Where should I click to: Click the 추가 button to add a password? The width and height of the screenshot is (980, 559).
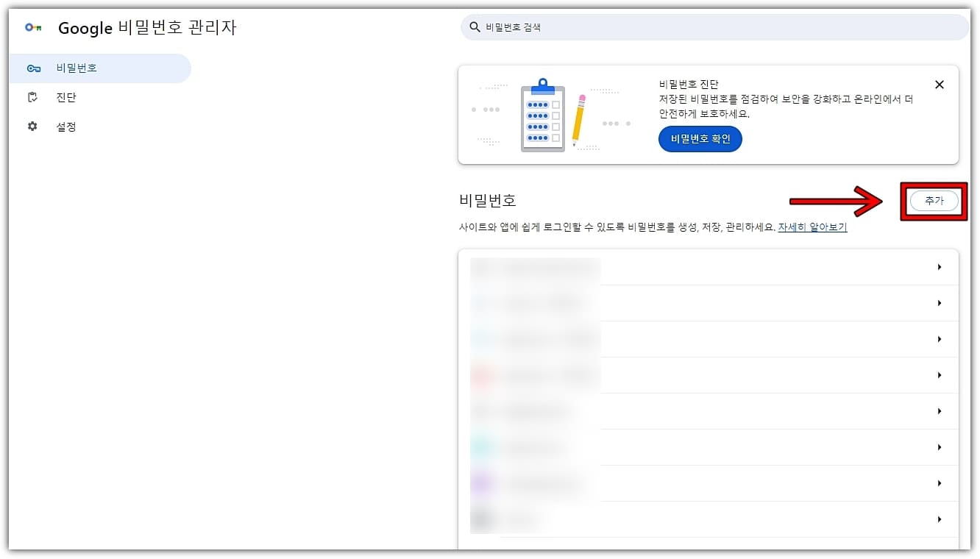(933, 200)
